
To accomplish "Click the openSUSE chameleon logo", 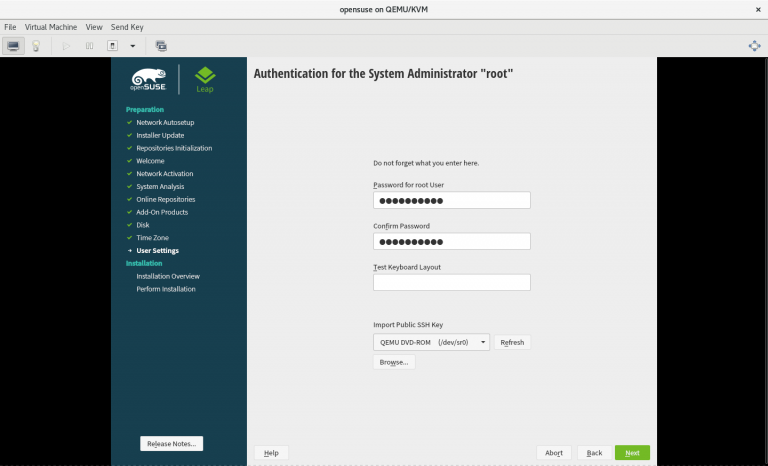I will pos(148,79).
